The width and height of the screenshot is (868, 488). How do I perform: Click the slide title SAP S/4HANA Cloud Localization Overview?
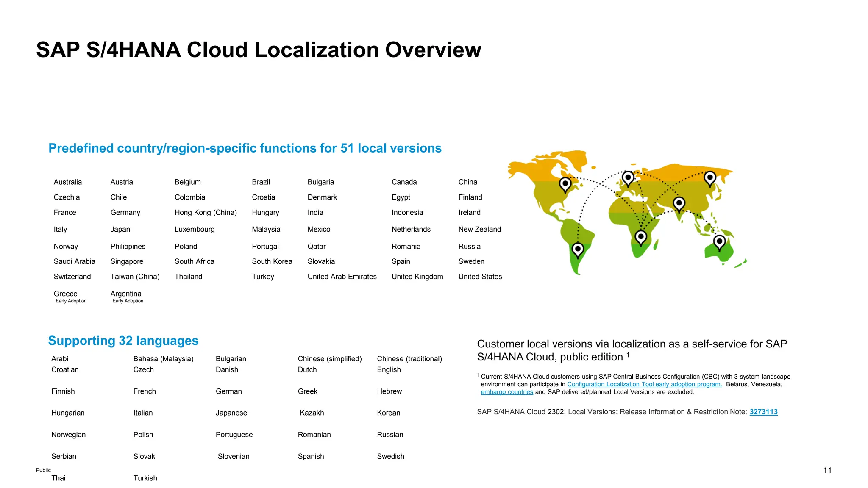click(259, 50)
